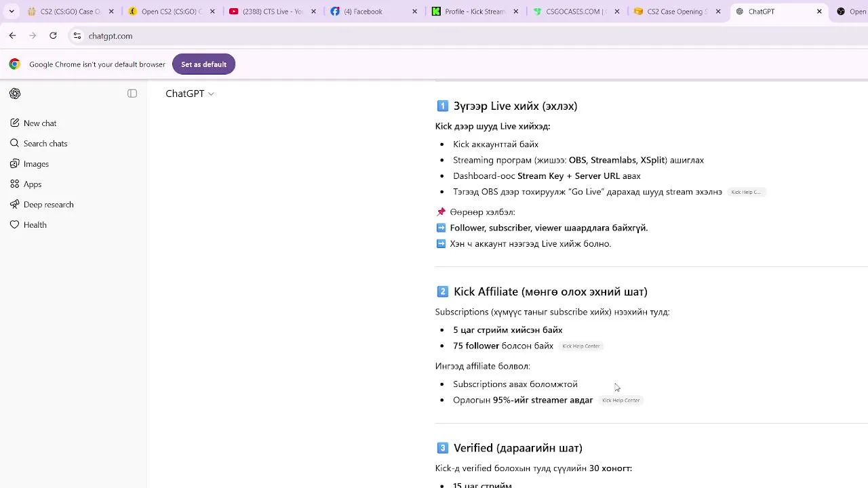Close the CS2 Case Opening tab

click(x=718, y=12)
